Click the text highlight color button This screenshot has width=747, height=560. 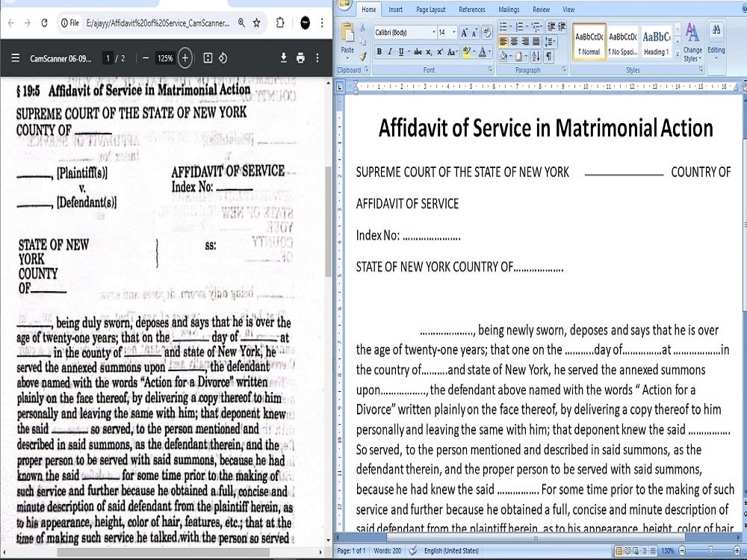click(467, 52)
